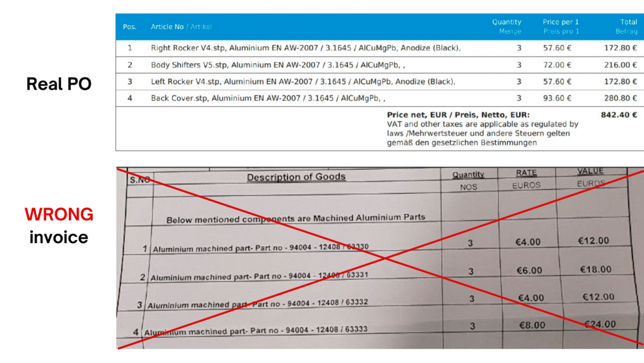This screenshot has width=644, height=363.
Task: Select the 'Right Rocker V4.stp' article row
Action: click(380, 48)
